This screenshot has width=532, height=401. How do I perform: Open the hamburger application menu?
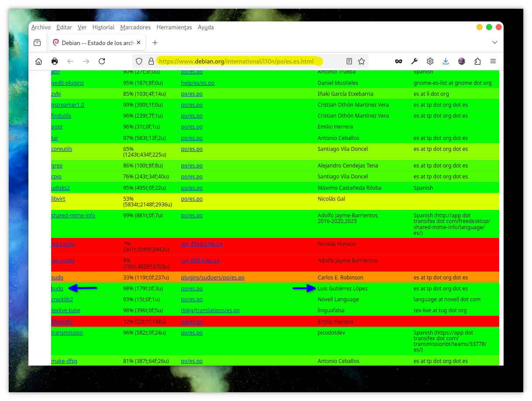point(493,61)
